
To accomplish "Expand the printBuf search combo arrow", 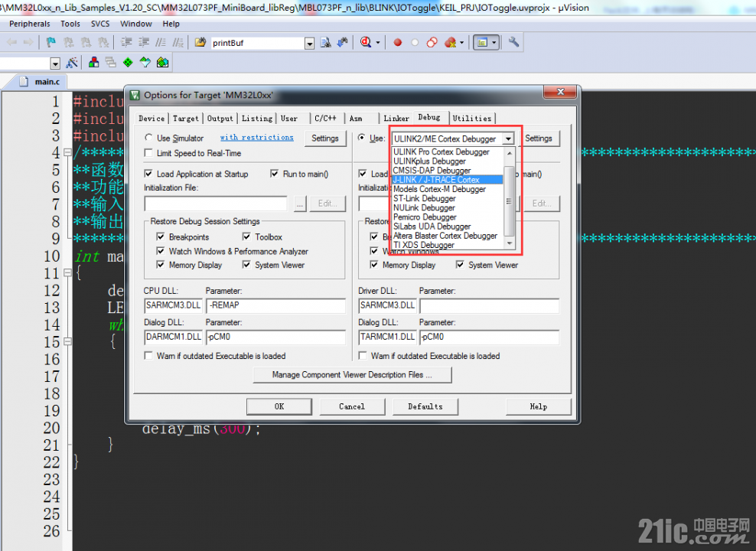I will click(310, 44).
